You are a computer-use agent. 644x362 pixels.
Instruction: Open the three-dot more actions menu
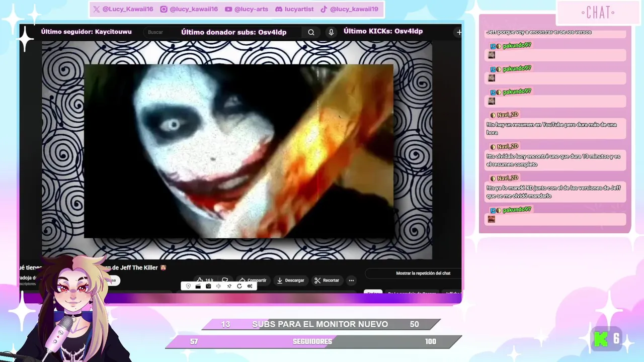351,280
